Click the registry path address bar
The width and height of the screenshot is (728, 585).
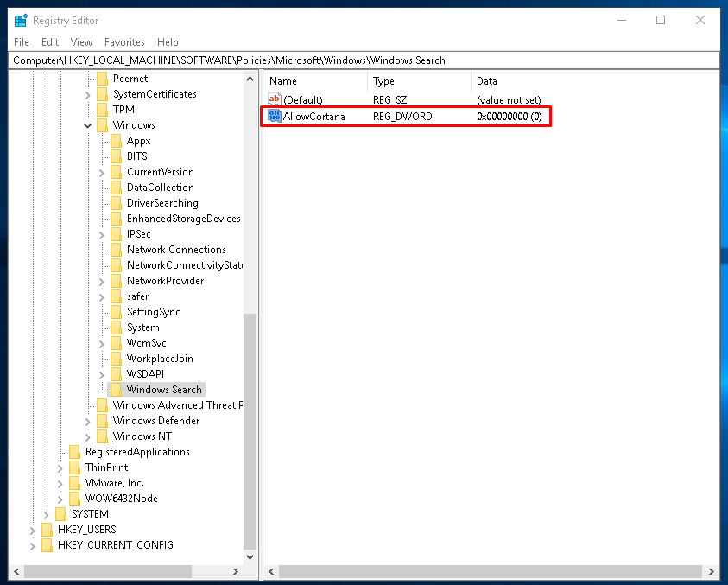[364, 60]
